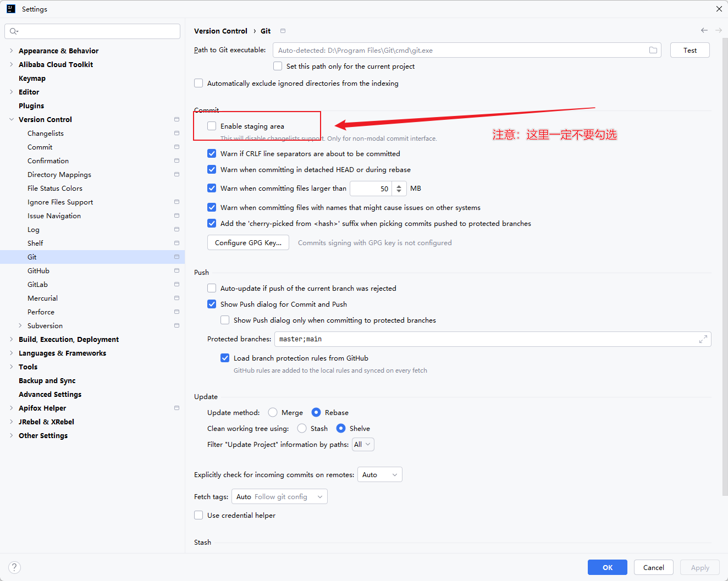Click the back navigation arrow

[704, 30]
